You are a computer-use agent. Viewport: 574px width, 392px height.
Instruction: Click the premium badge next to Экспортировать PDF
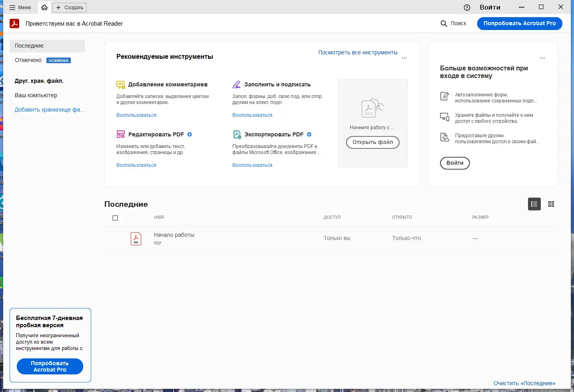tap(309, 134)
